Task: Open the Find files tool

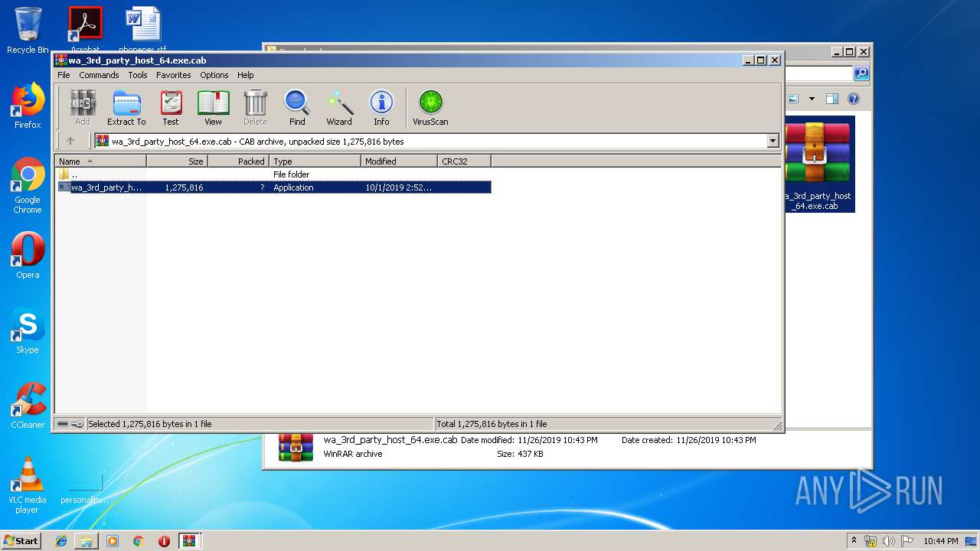Action: (x=297, y=108)
